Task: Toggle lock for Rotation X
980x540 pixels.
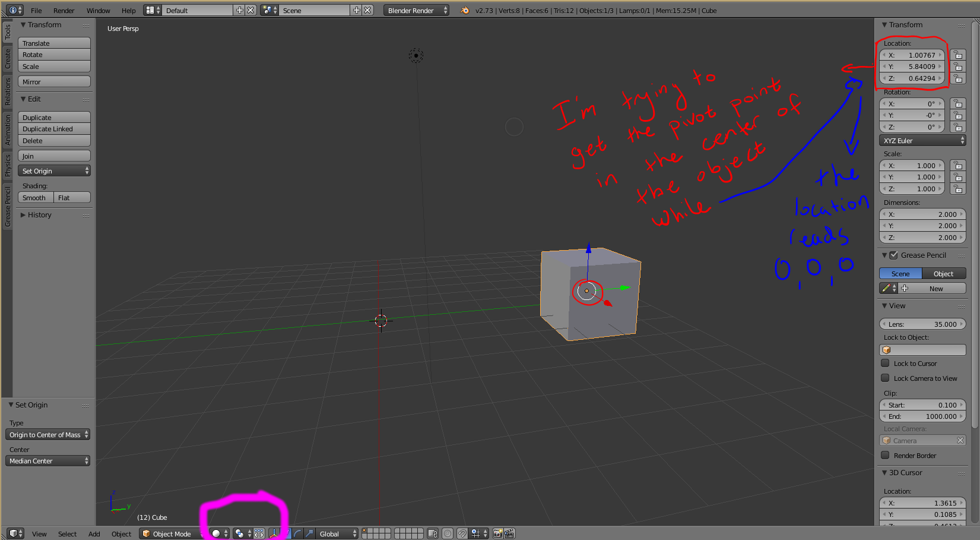Action: pos(957,104)
